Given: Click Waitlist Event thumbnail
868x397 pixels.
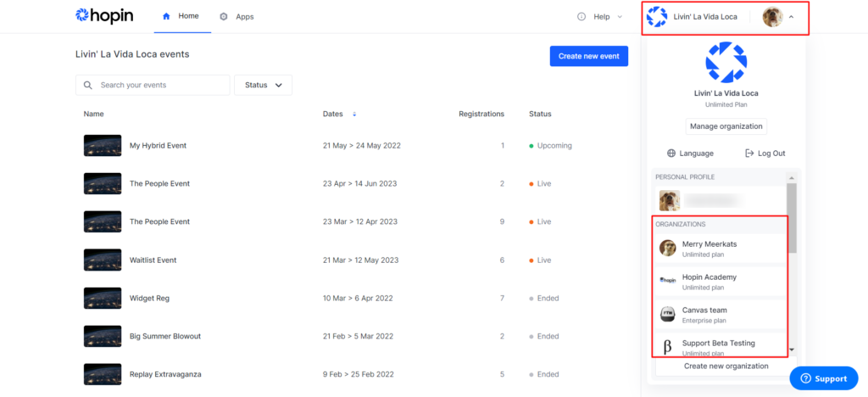Looking at the screenshot, I should tap(103, 260).
